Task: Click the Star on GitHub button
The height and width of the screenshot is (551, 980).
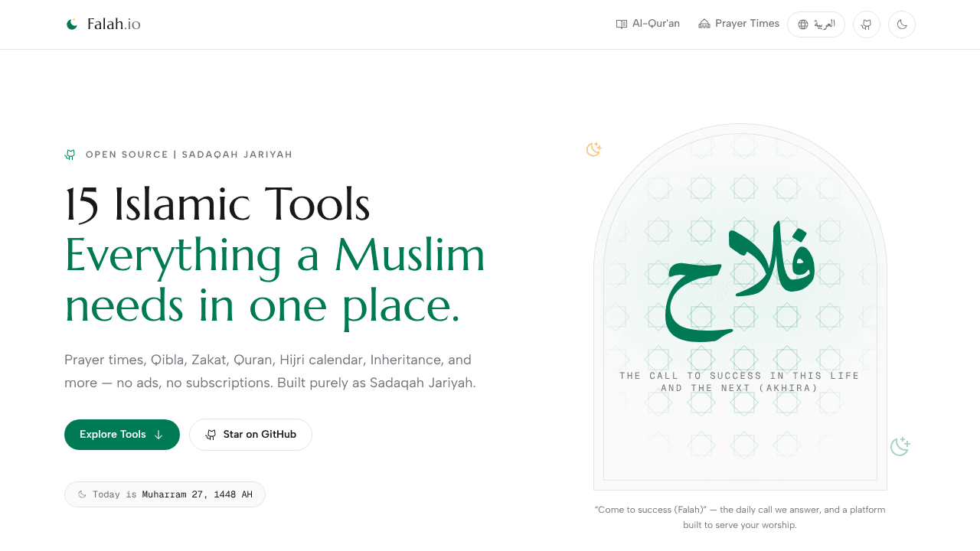Action: coord(250,435)
